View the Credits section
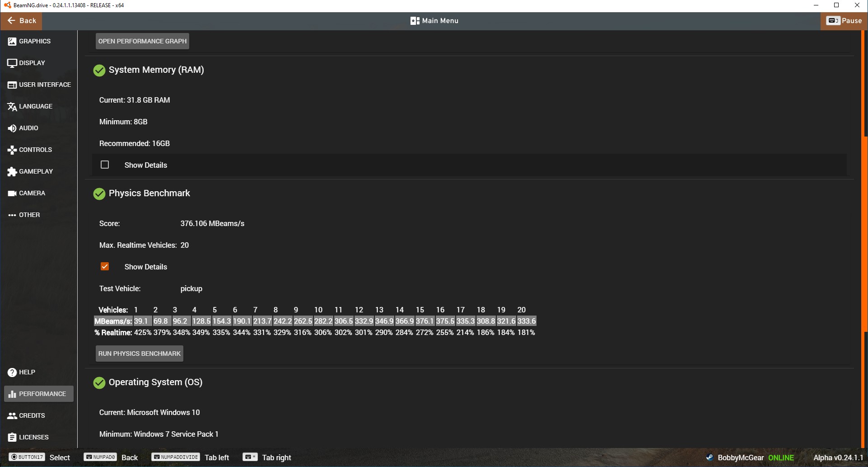 tap(39, 416)
